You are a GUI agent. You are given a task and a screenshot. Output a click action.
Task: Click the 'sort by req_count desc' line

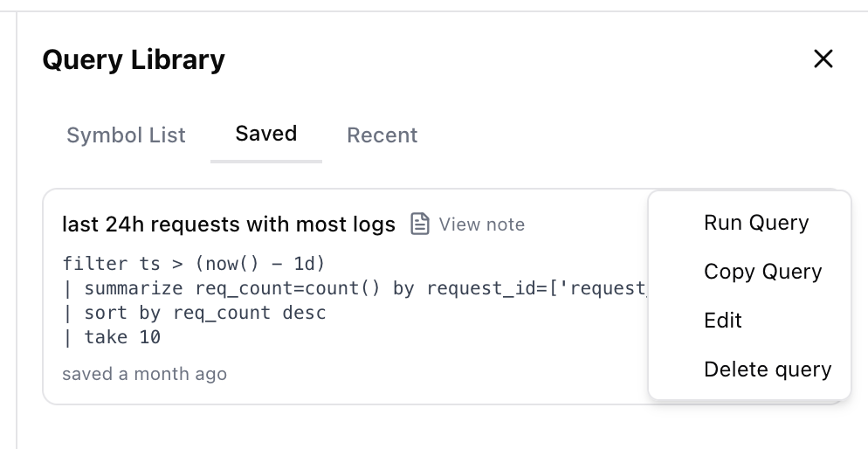(194, 313)
